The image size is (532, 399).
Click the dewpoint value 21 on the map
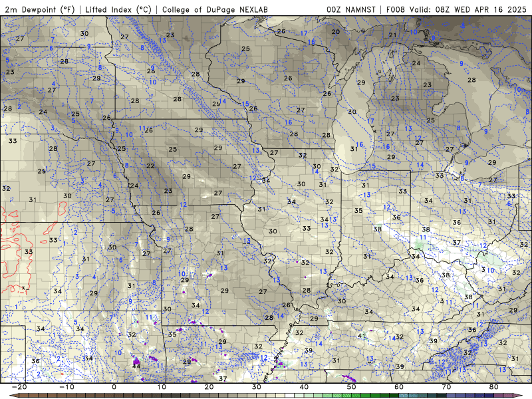point(392,35)
